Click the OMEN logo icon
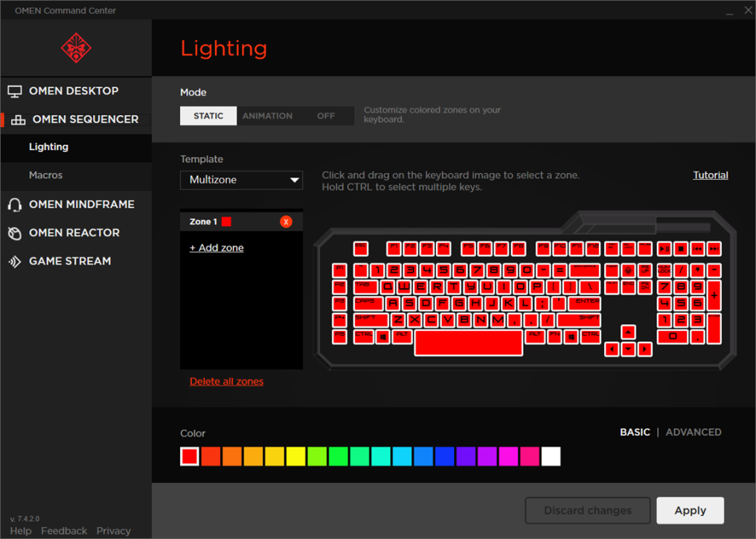 coord(76,48)
